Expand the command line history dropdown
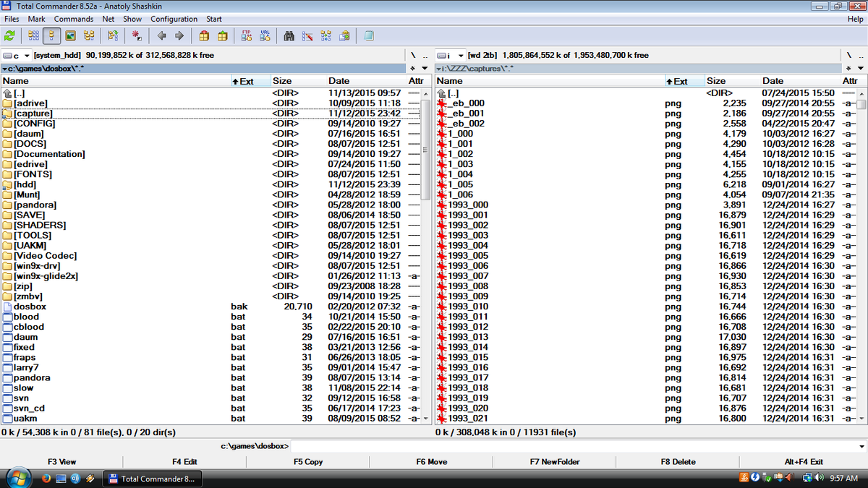This screenshot has height=488, width=868. (860, 446)
